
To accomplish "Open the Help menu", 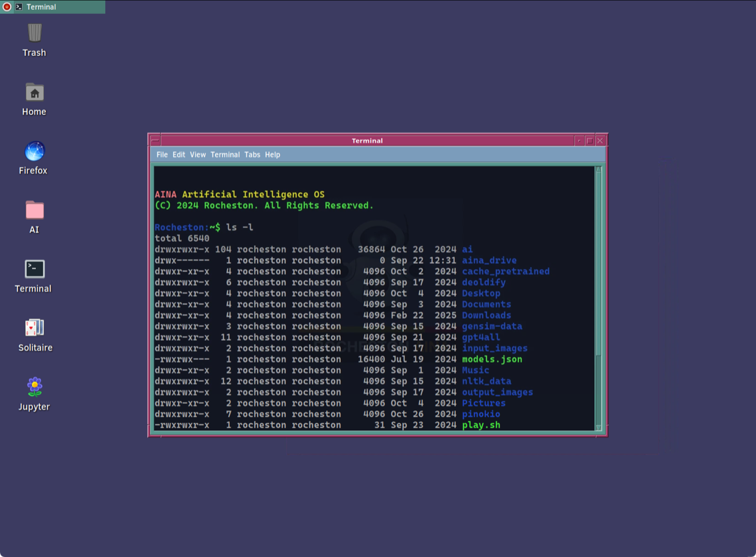I will point(272,154).
